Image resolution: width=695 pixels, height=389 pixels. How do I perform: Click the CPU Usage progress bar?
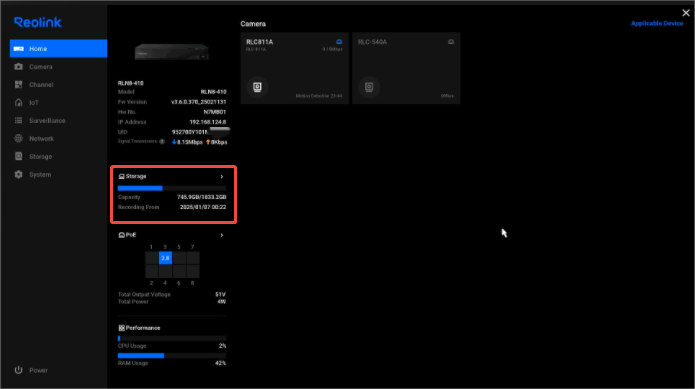click(172, 338)
